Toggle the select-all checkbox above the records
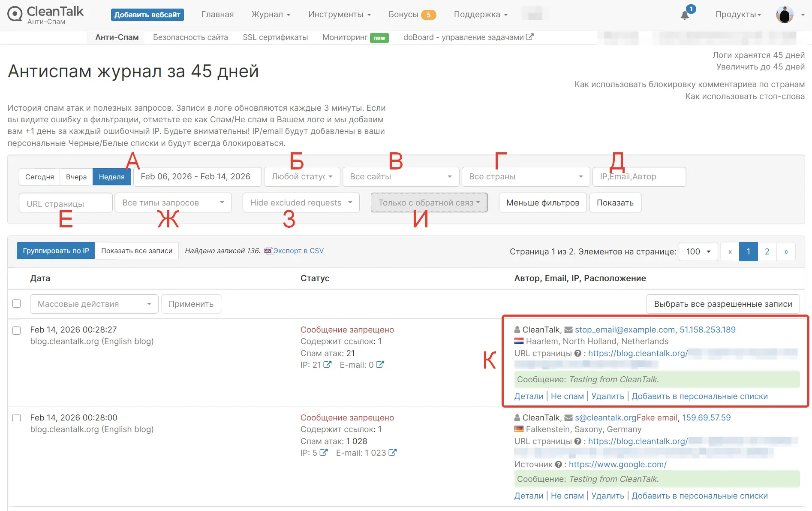This screenshot has width=812, height=511. click(17, 303)
